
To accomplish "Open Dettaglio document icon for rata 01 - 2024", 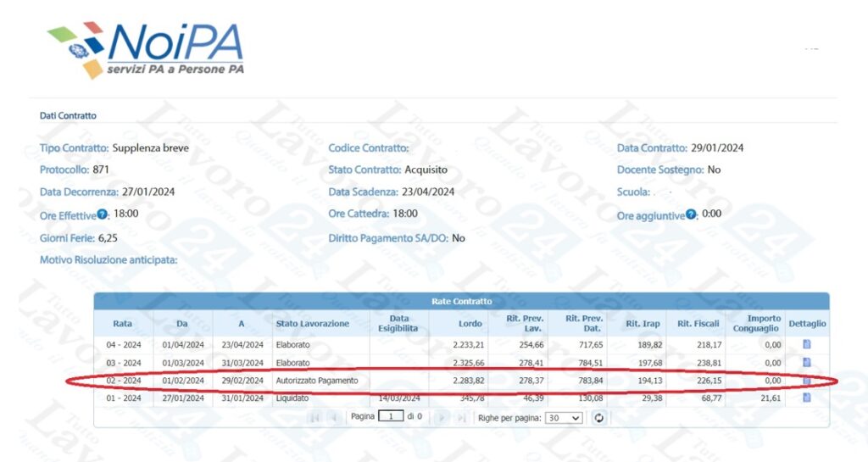I will click(807, 398).
